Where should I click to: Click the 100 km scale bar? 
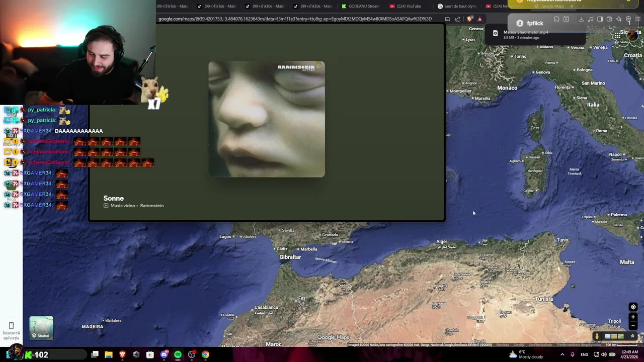(x=622, y=345)
